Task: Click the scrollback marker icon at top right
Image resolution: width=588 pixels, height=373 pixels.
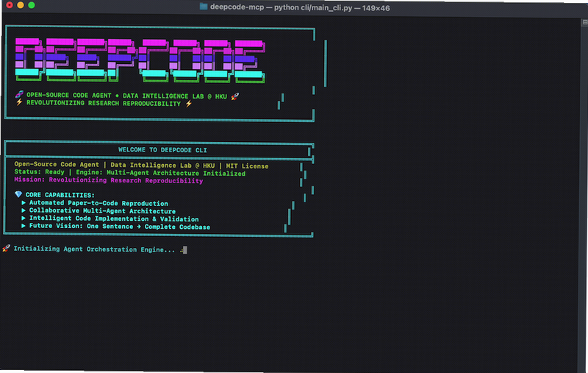Action: tap(584, 23)
